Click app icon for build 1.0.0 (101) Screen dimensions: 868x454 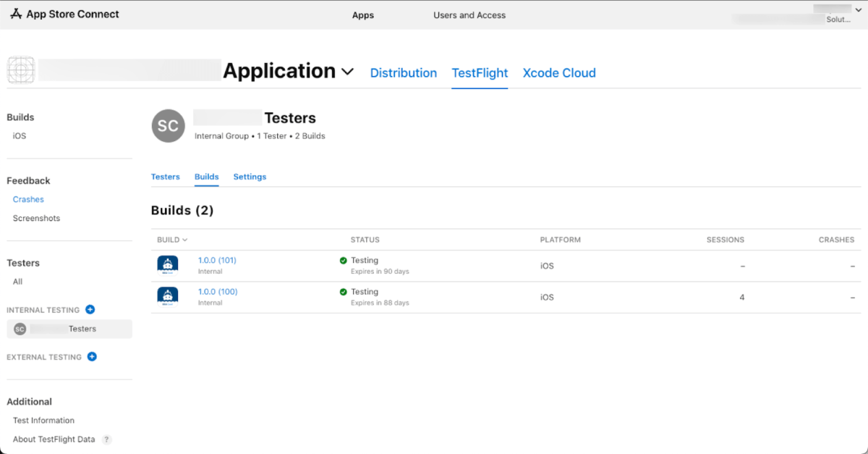tap(168, 266)
